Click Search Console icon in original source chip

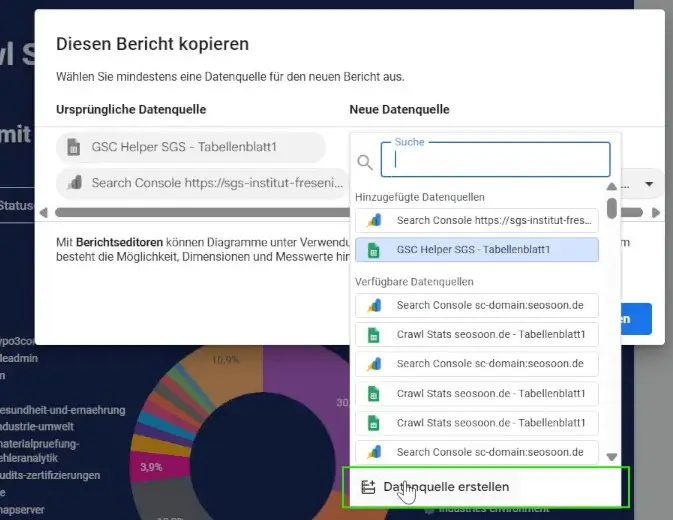75,183
